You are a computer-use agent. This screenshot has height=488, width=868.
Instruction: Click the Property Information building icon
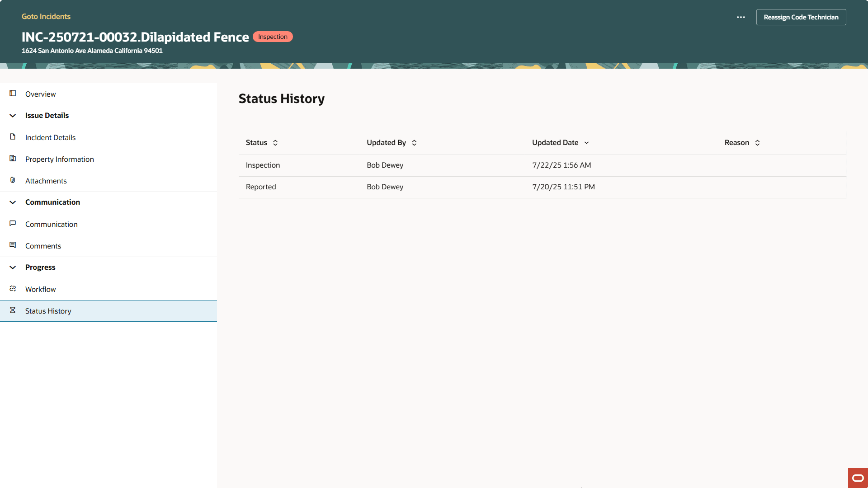(x=13, y=159)
